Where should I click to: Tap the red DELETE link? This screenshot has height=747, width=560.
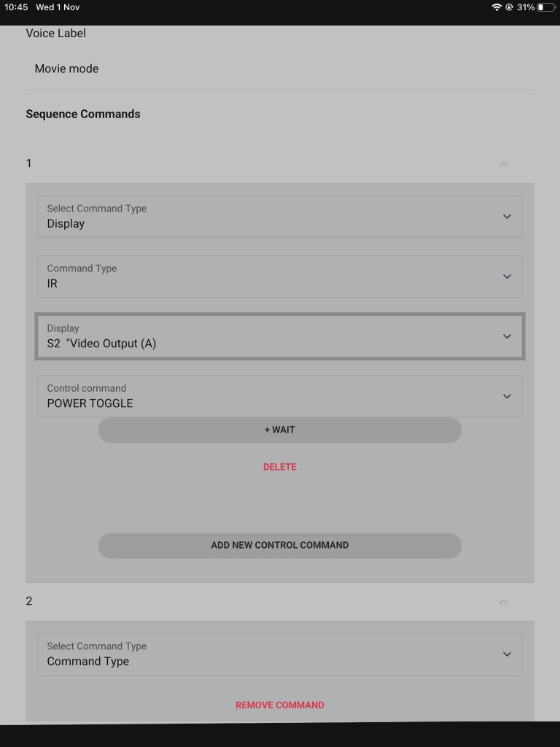280,467
